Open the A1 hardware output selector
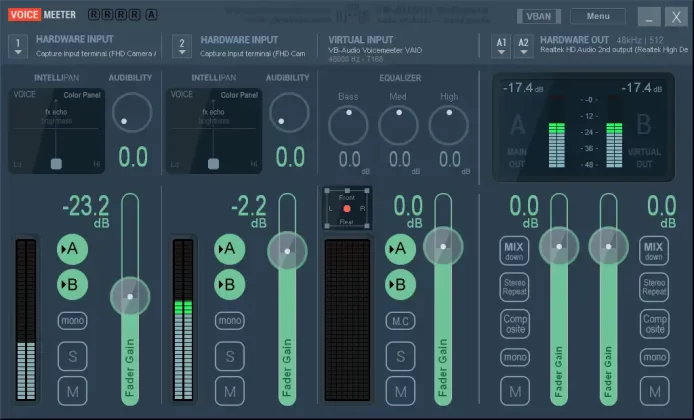The image size is (694, 420). tap(501, 46)
